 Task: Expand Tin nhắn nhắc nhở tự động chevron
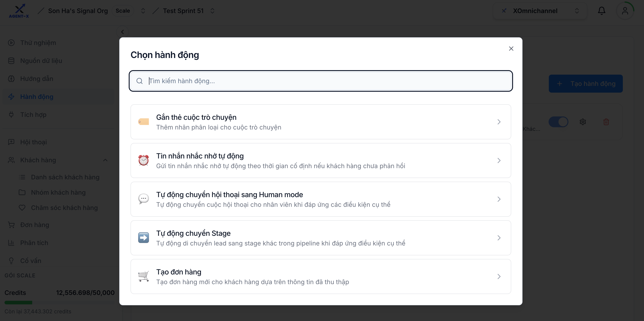pyautogui.click(x=499, y=160)
